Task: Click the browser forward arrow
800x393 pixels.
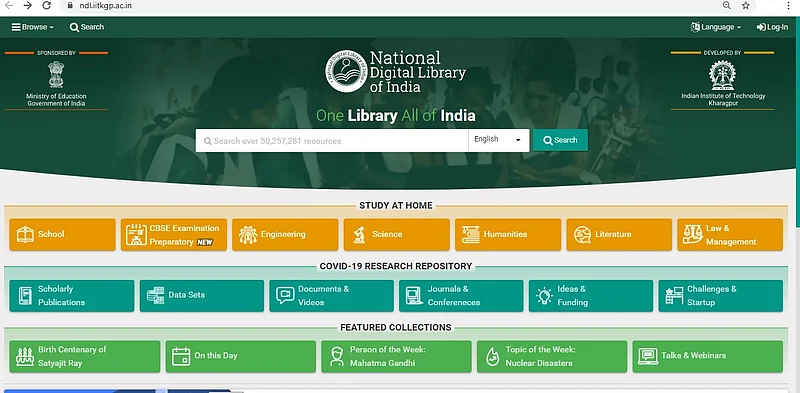Action: point(28,6)
